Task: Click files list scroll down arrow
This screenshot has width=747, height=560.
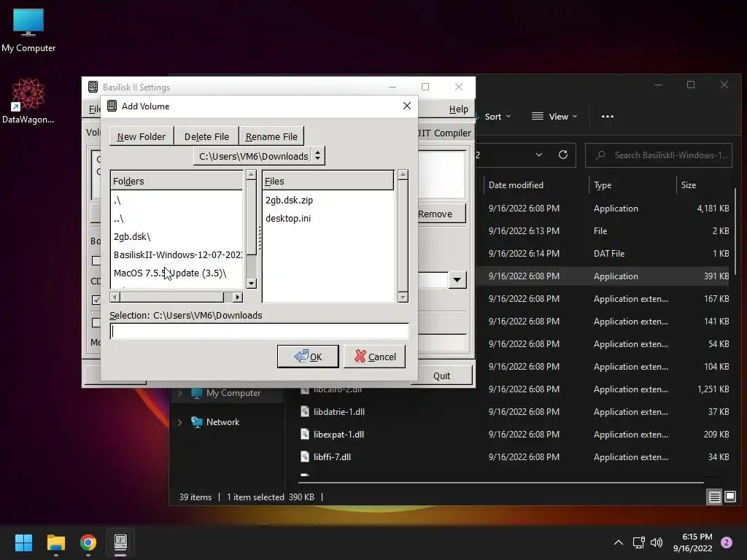Action: click(x=403, y=297)
